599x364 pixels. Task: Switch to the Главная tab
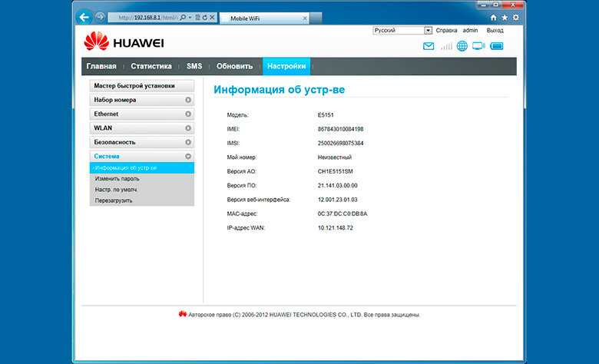click(101, 66)
